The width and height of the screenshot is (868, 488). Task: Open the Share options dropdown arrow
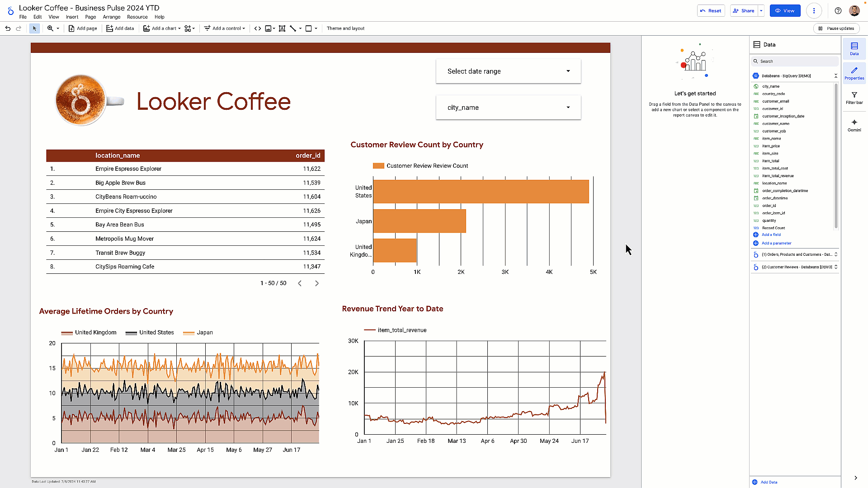pos(761,11)
